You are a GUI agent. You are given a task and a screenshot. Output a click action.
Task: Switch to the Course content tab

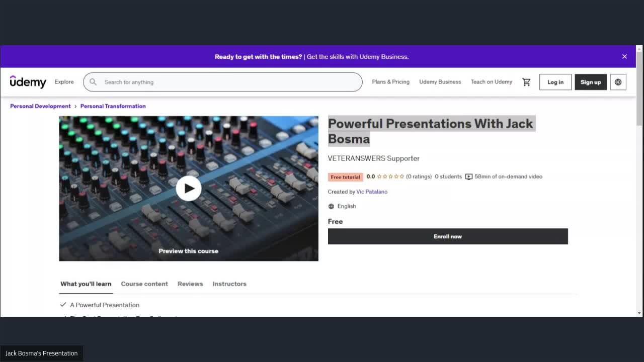(x=144, y=284)
